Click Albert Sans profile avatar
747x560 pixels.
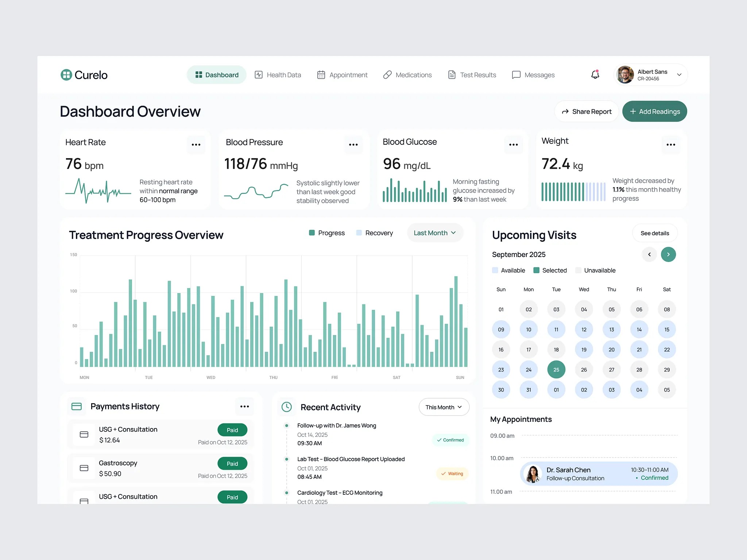click(x=625, y=75)
